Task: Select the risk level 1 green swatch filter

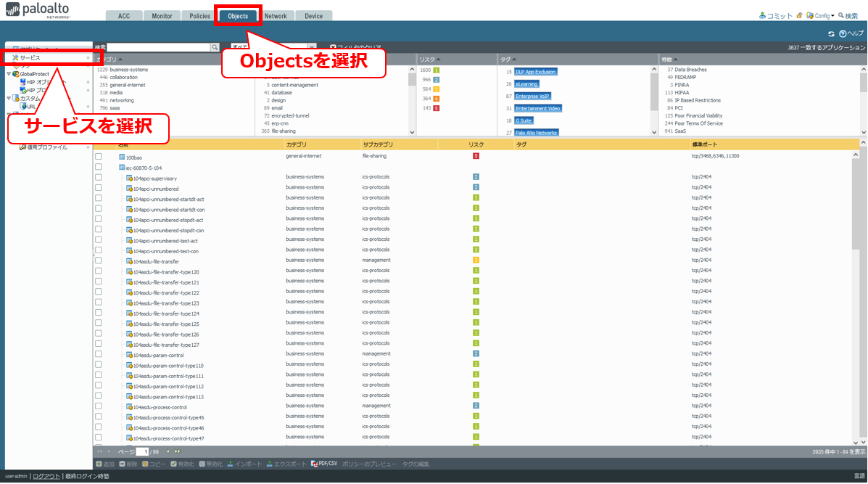Action: coord(437,70)
